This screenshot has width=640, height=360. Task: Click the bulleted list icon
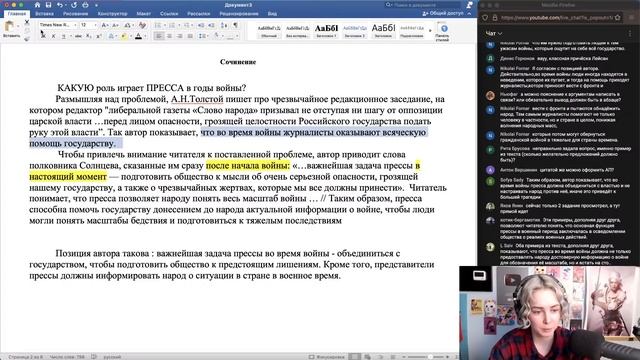point(158,25)
